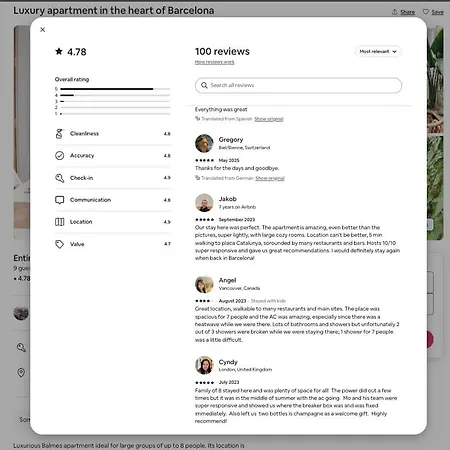Viewport: 450px width, 450px height.
Task: Click the Accuracy checkmark circle icon
Action: point(60,156)
